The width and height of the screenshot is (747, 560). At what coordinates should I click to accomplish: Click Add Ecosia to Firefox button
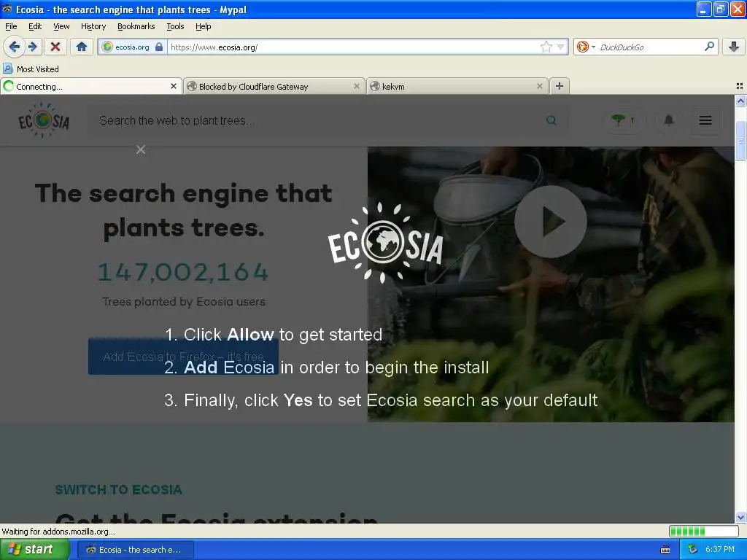pyautogui.click(x=183, y=356)
